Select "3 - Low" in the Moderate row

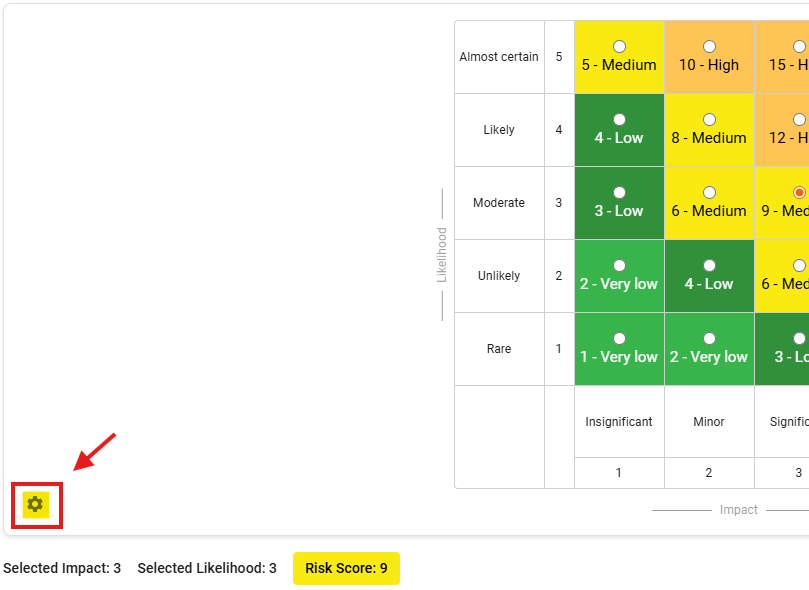coord(619,192)
